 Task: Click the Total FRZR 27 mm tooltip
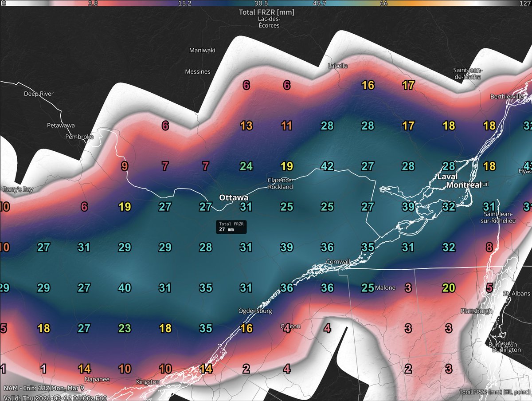[x=231, y=227]
